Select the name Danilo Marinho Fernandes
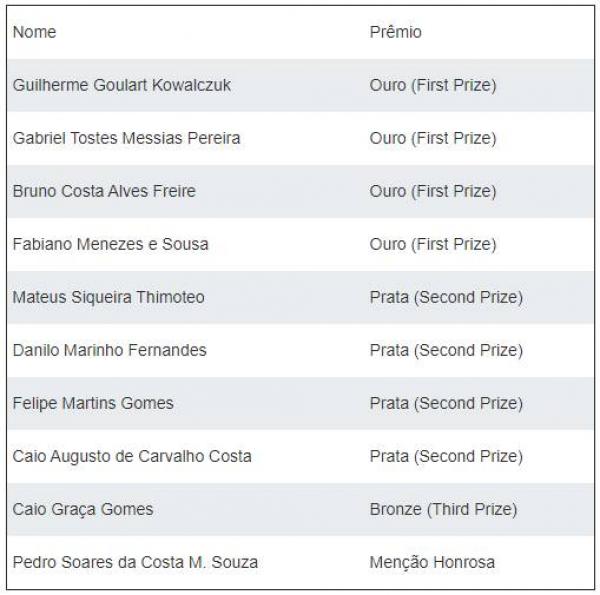This screenshot has width=600, height=595. point(109,350)
